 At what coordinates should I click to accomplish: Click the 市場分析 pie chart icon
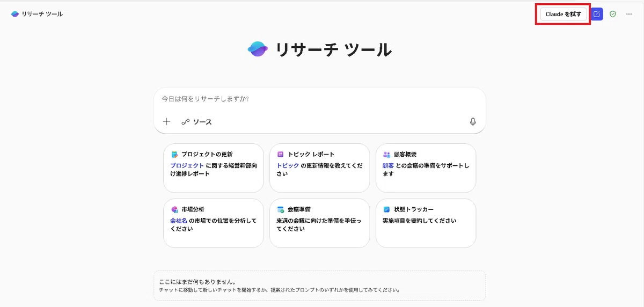coord(174,209)
